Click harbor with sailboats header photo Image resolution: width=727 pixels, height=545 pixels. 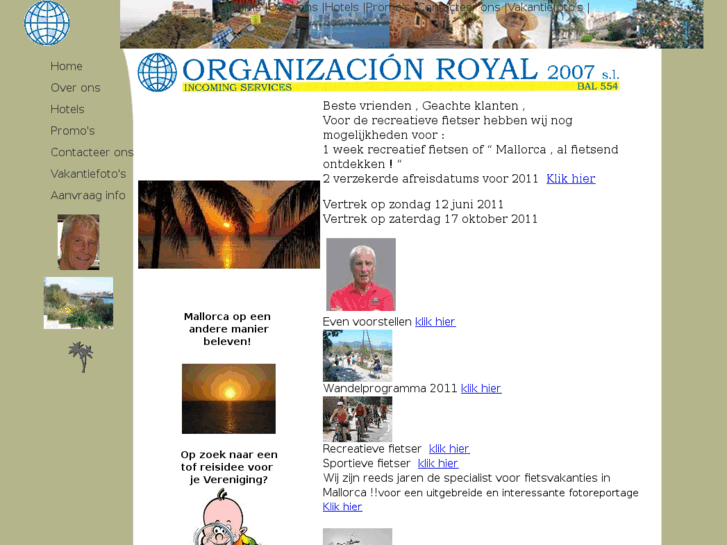pos(349,24)
